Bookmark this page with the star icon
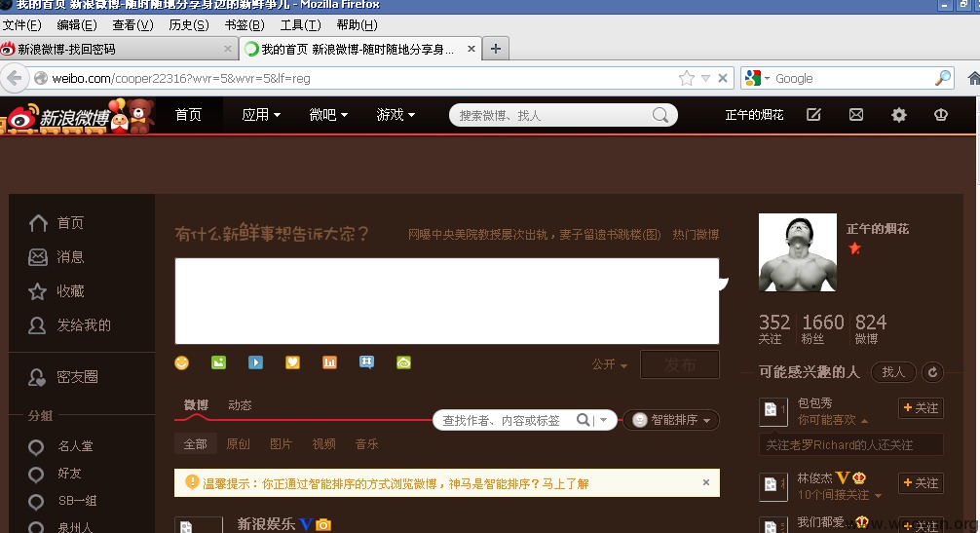This screenshot has width=980, height=533. tap(686, 78)
